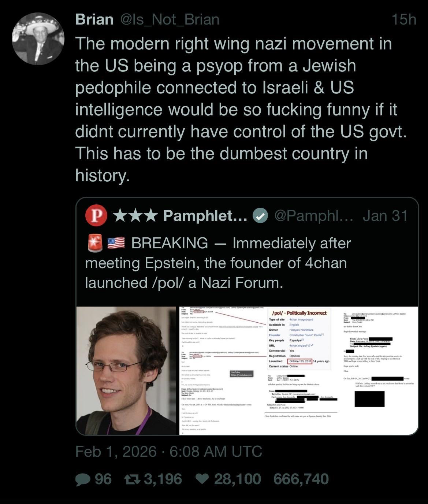Open the Brian display name link
Viewport: 428px width, 504px height.
pyautogui.click(x=94, y=19)
